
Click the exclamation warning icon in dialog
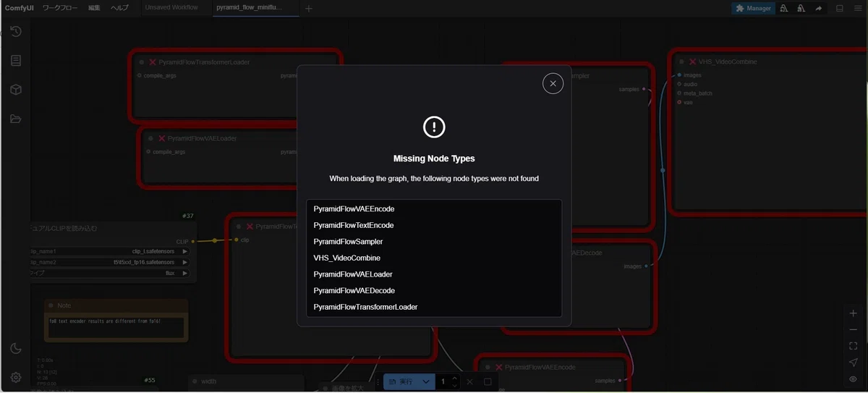tap(434, 127)
